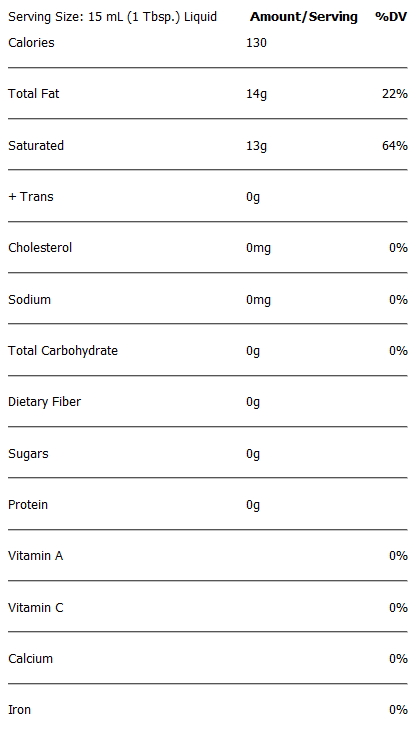This screenshot has width=417, height=729.
Task: Click the Serving Size text line
Action: click(113, 17)
